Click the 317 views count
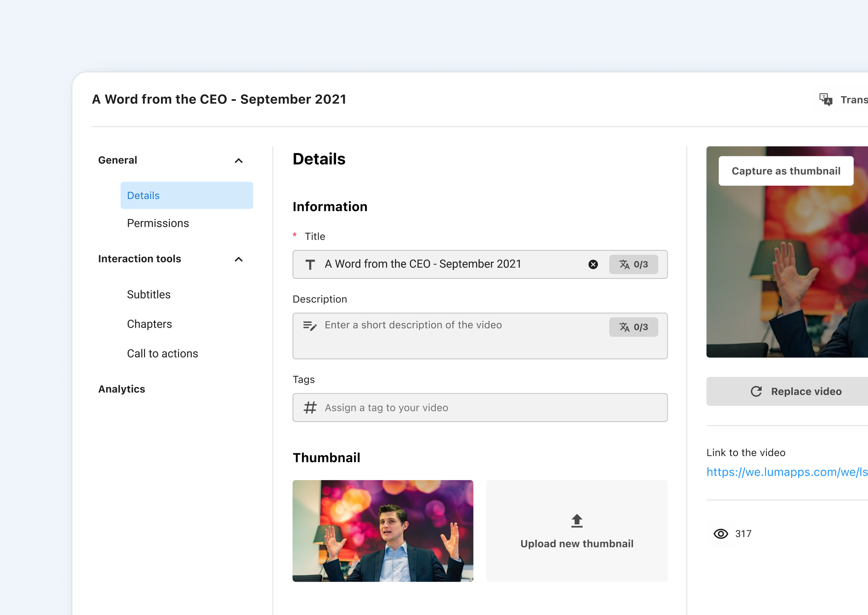 tap(743, 534)
